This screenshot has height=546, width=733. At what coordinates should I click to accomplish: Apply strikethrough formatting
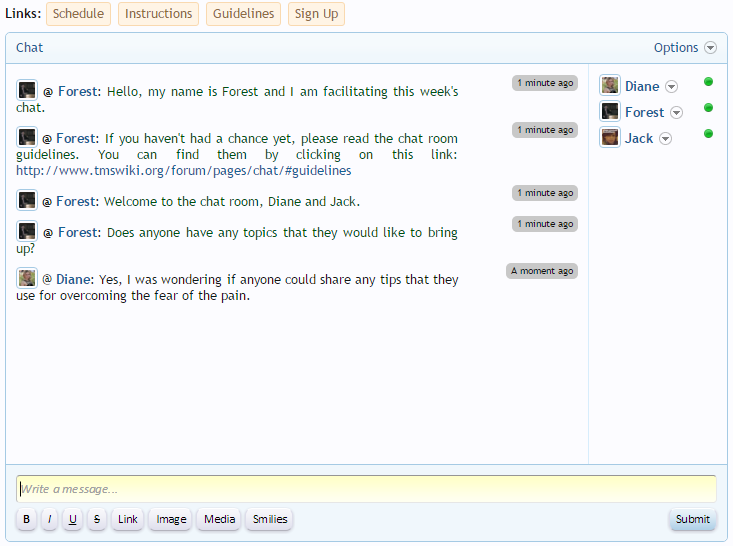pos(97,519)
